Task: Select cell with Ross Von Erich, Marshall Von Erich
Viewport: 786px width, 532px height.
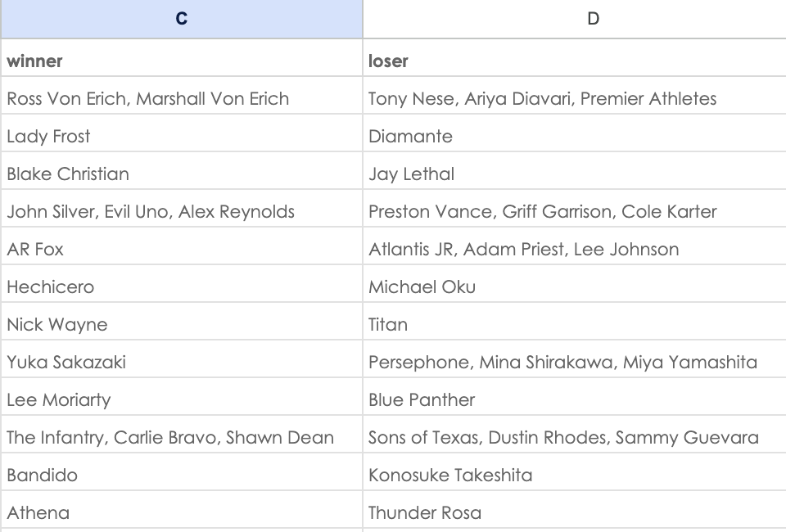Action: [x=182, y=95]
